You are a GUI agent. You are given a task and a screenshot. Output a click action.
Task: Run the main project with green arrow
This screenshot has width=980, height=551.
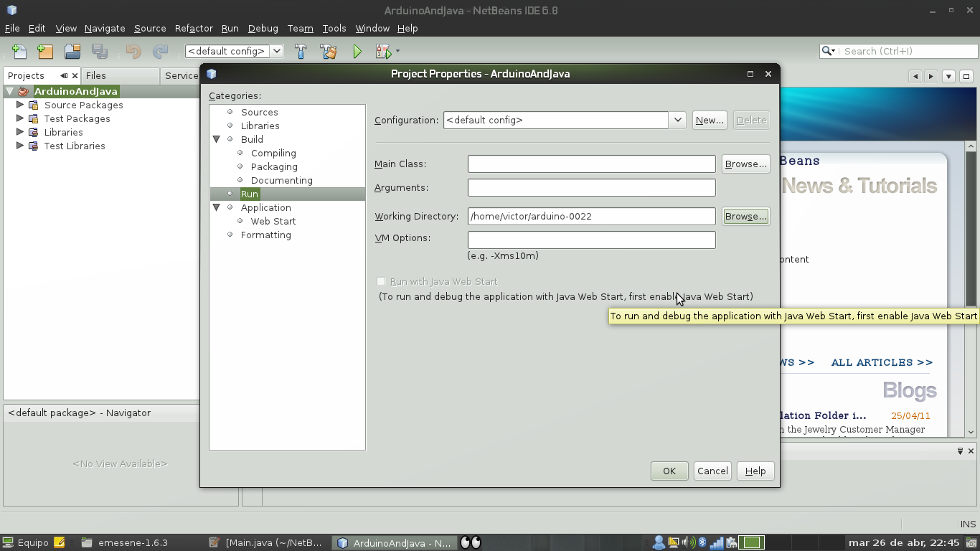pyautogui.click(x=357, y=51)
